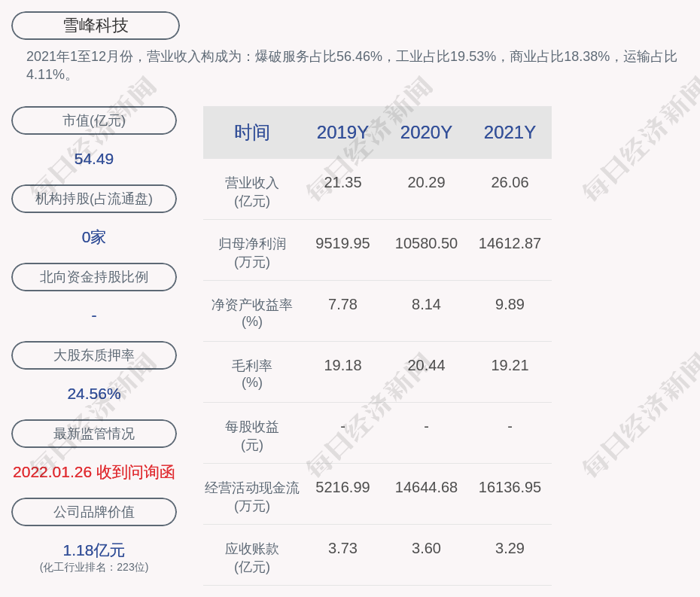This screenshot has width=700, height=597.
Task: Click the 应收账款(亿元) row label
Action: pos(252,558)
